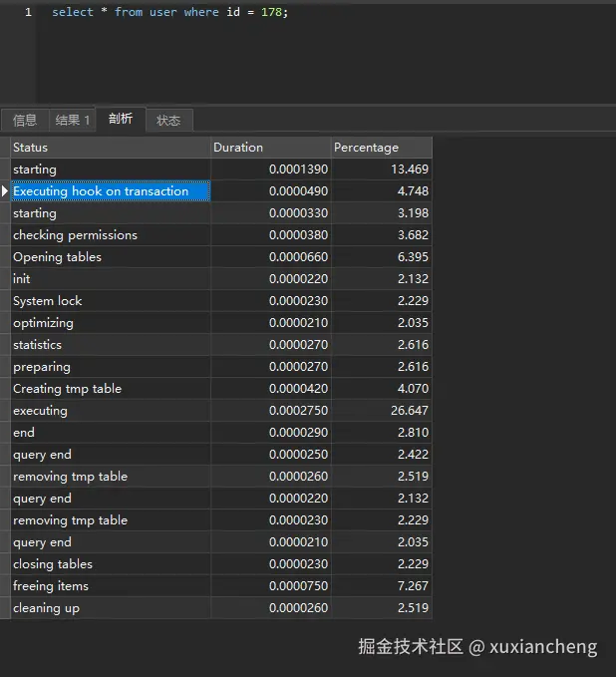616x677 pixels.
Task: Click the 'optimizing' status cell
Action: tap(111, 323)
